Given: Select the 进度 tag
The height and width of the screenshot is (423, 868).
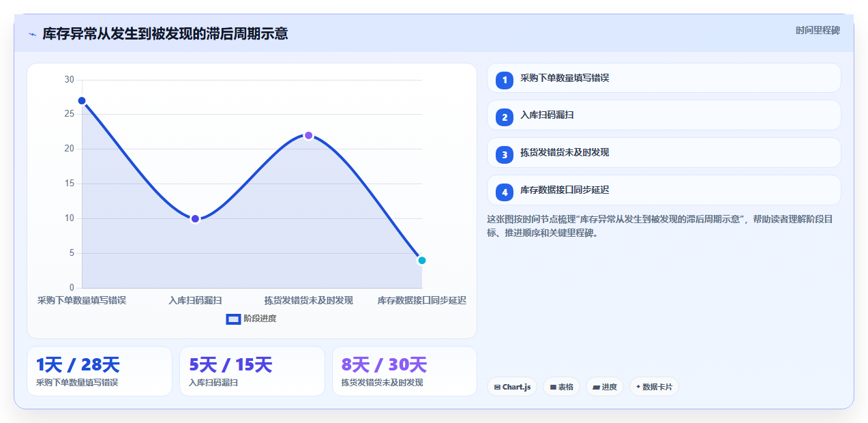Looking at the screenshot, I should click(605, 387).
